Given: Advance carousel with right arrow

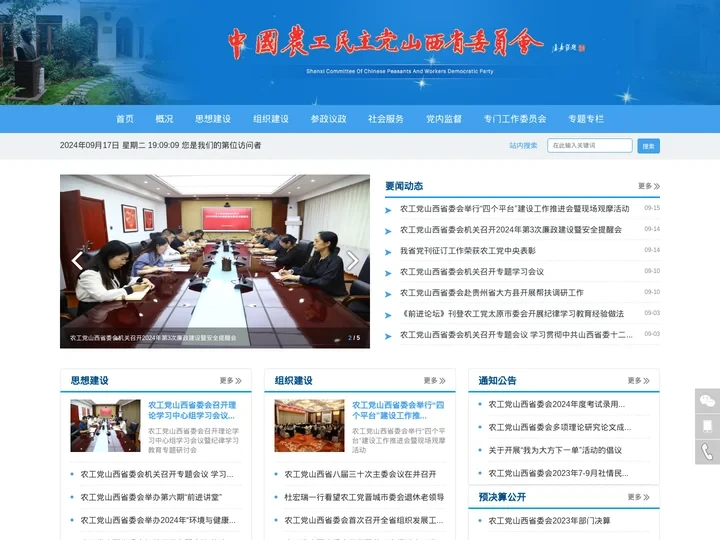Looking at the screenshot, I should click(x=352, y=261).
